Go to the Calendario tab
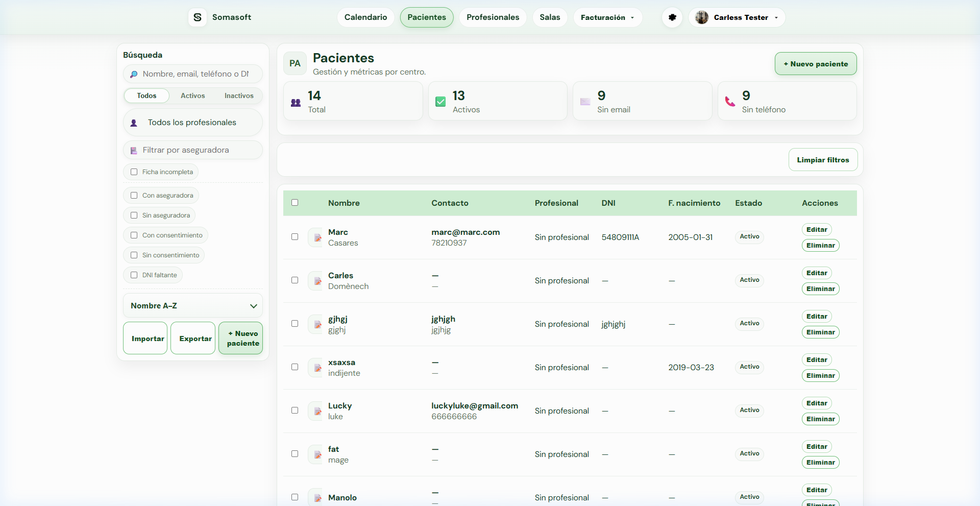Image resolution: width=980 pixels, height=506 pixels. (365, 17)
